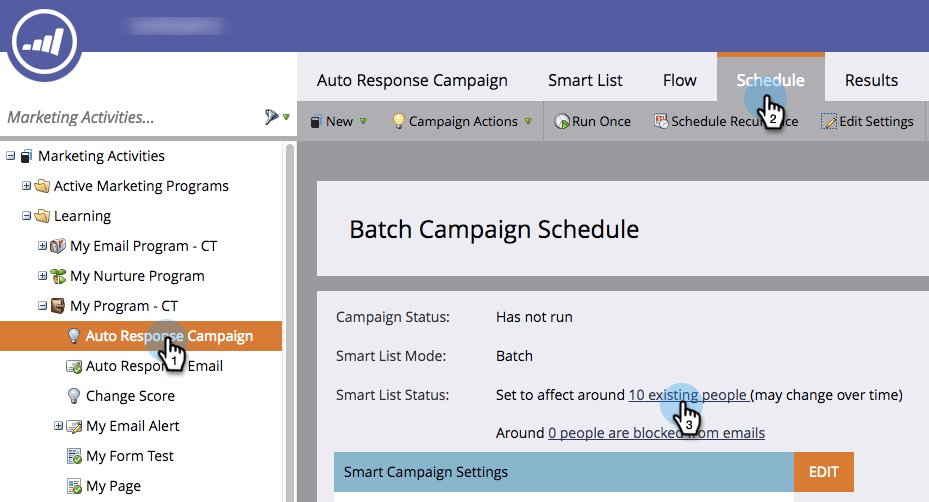Viewport: 929px width, 502px height.
Task: Open the Campaign Actions dropdown arrow
Action: pos(528,121)
